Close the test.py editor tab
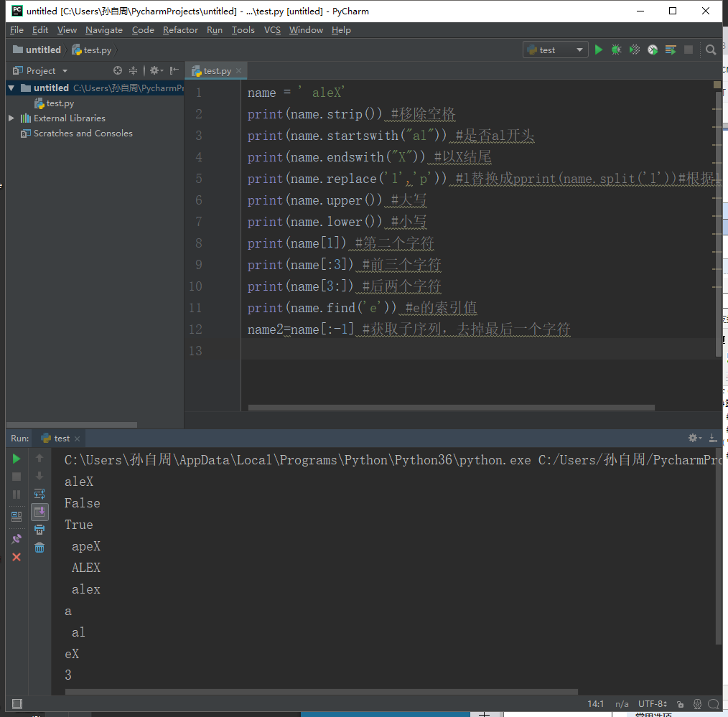This screenshot has width=728, height=717. 238,70
